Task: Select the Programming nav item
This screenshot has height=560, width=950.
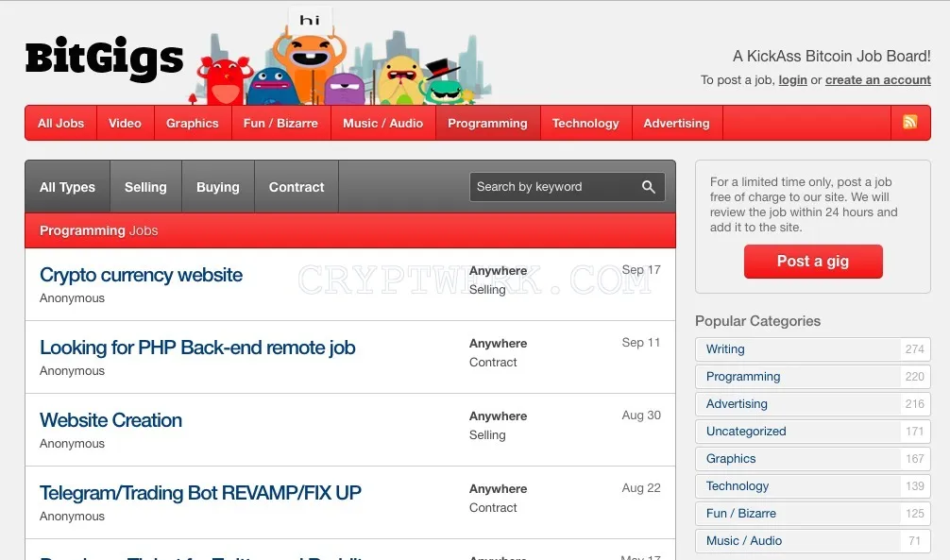Action: click(487, 123)
